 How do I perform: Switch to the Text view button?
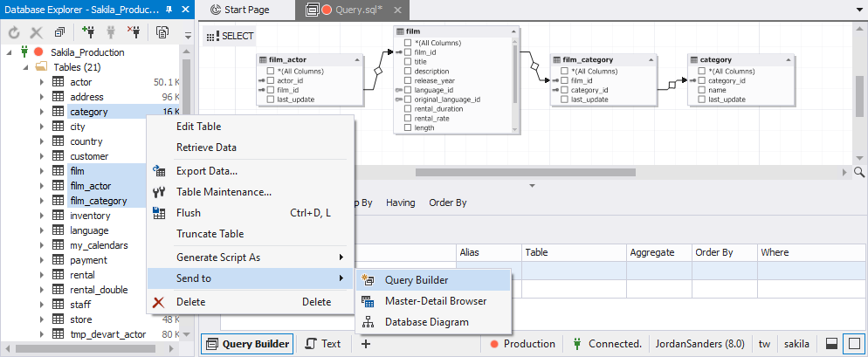pyautogui.click(x=323, y=344)
